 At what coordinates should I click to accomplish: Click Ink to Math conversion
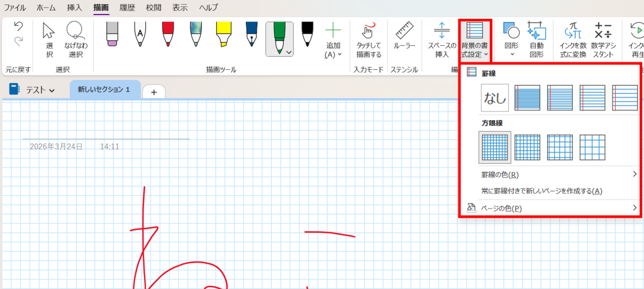click(x=572, y=39)
